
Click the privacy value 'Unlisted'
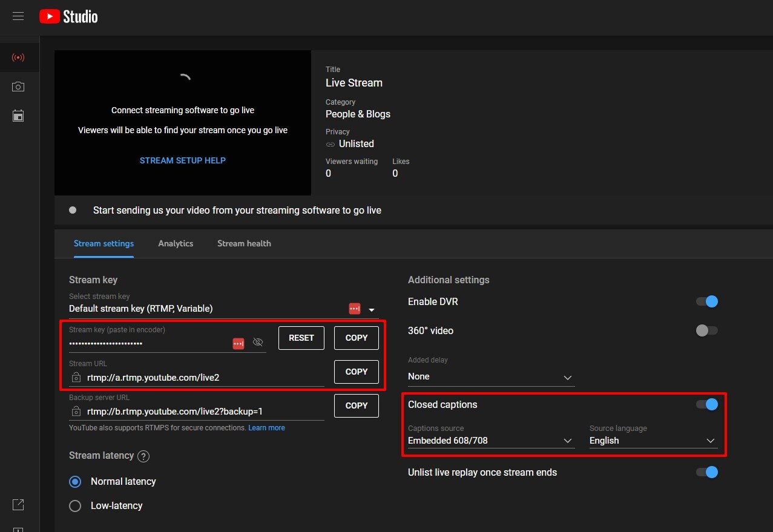tap(357, 144)
